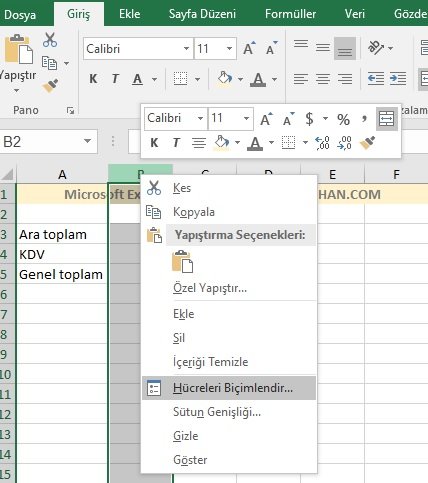428x483 pixels.
Task: Select cell A3 Ara toplam
Action: pyautogui.click(x=62, y=235)
